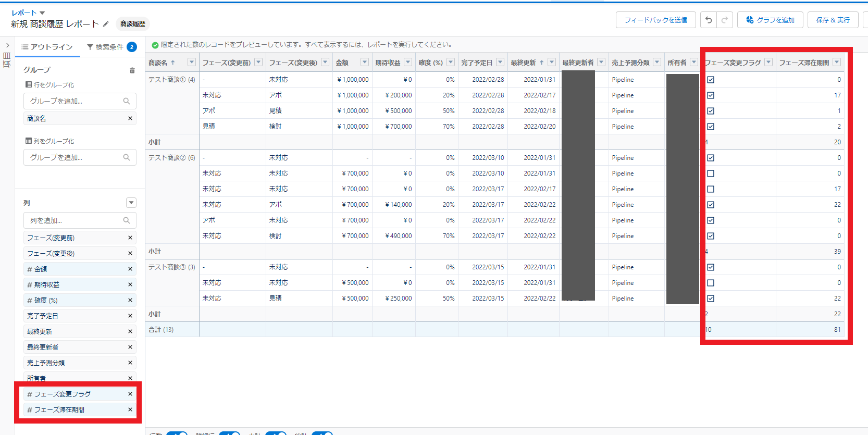Toggle flag checkbox in ¥200,000 revenue row
The width and height of the screenshot is (868, 435).
(x=711, y=95)
